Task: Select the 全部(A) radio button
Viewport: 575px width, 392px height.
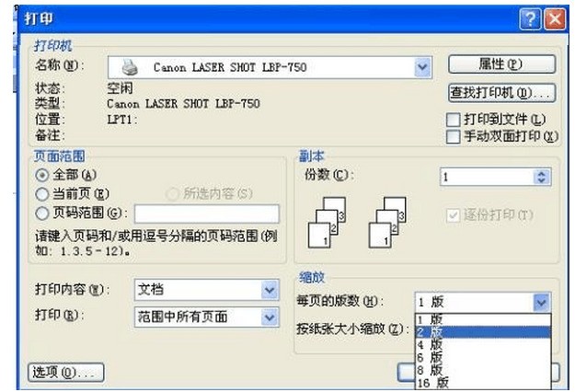Action: click(x=42, y=175)
